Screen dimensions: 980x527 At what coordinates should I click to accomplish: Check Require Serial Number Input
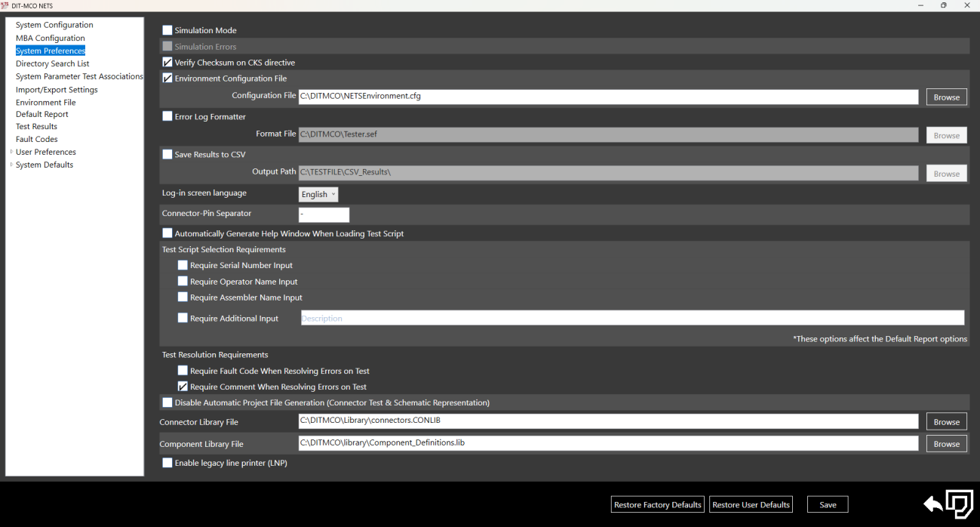tap(183, 265)
